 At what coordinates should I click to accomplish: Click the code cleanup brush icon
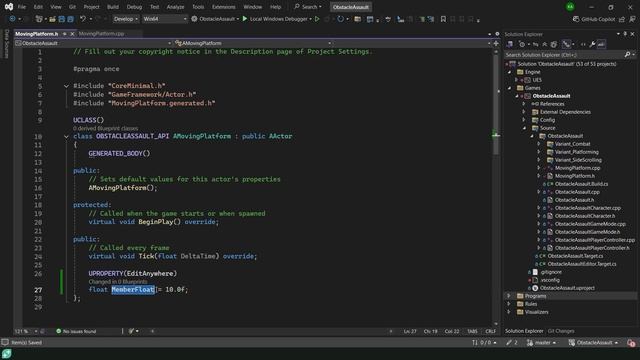[x=131, y=331]
